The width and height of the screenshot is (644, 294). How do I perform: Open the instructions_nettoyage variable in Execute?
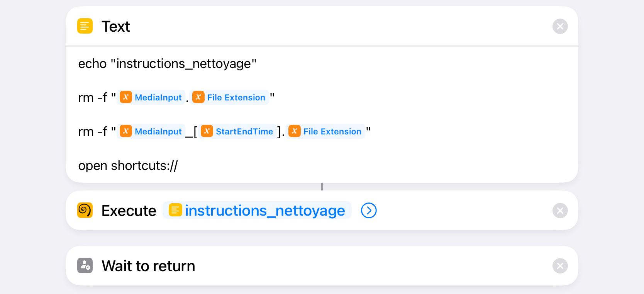pyautogui.click(x=265, y=211)
